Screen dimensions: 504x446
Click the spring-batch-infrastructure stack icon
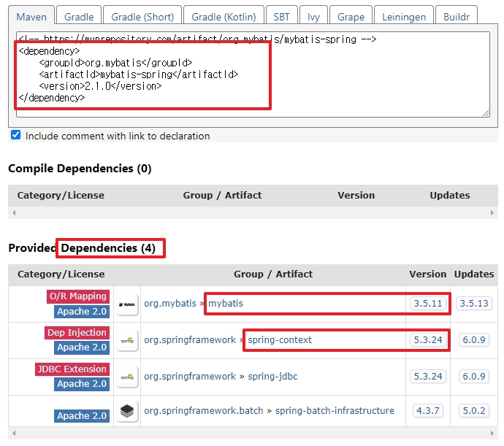point(127,411)
